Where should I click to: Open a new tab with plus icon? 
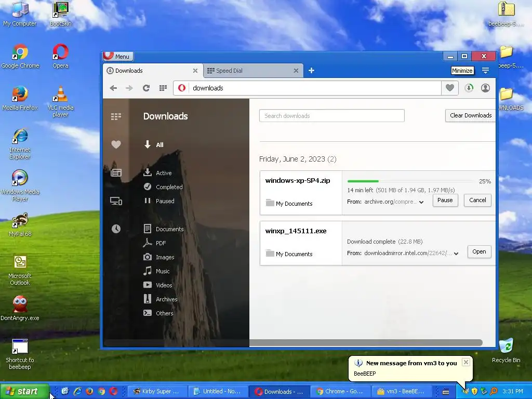pos(311,71)
